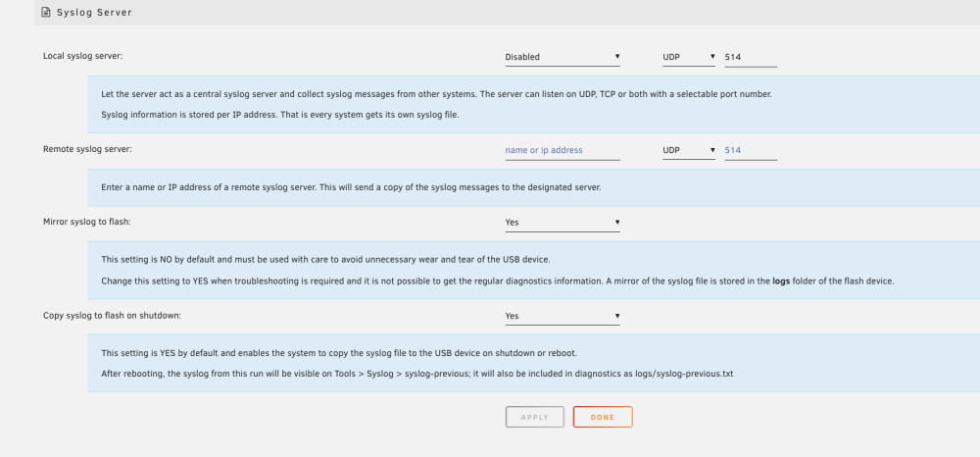This screenshot has width=980, height=457.
Task: Click the Remote syslog server name or ip address field
Action: [563, 151]
